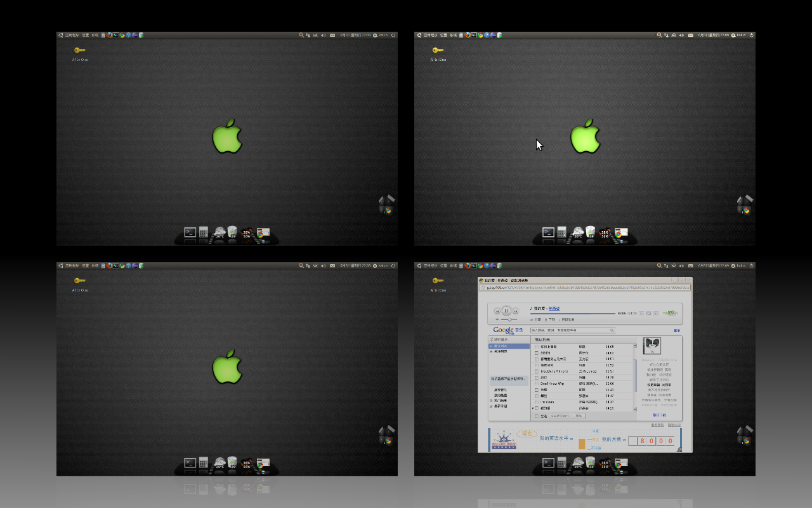The image size is (812, 508).
Task: Toggle the select-all checkbox below the song list
Action: pos(536,416)
